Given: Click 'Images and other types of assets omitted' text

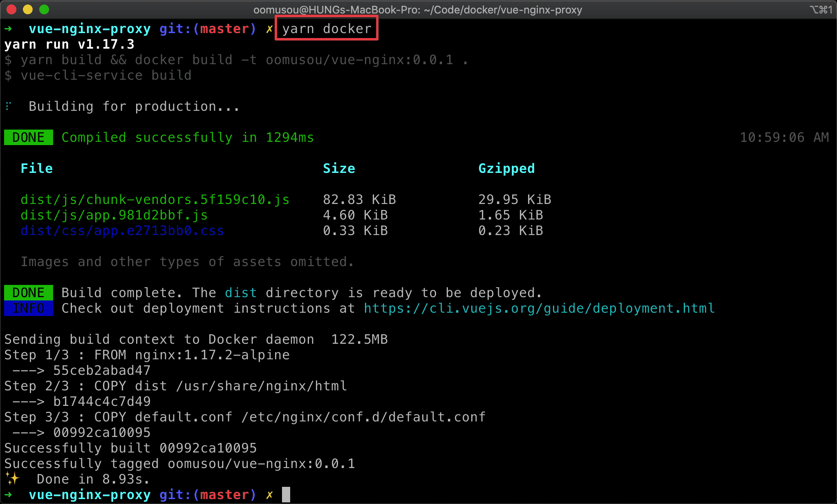Looking at the screenshot, I should pos(187,262).
